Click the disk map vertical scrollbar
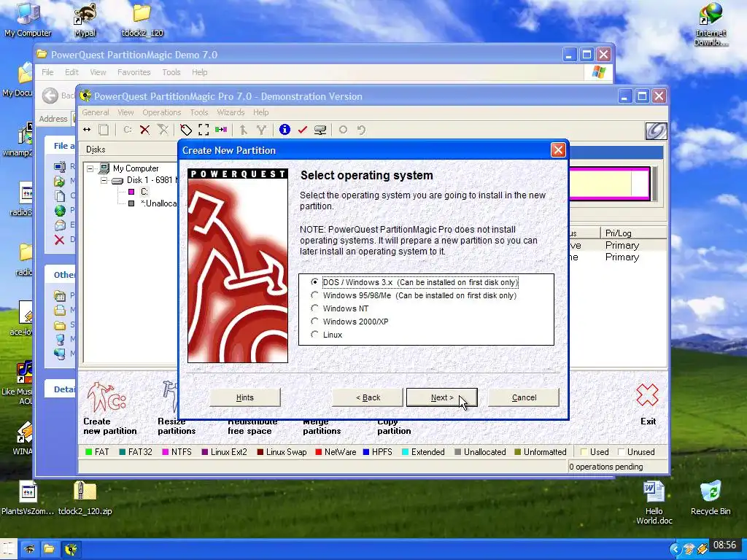This screenshot has width=747, height=560. [x=654, y=184]
